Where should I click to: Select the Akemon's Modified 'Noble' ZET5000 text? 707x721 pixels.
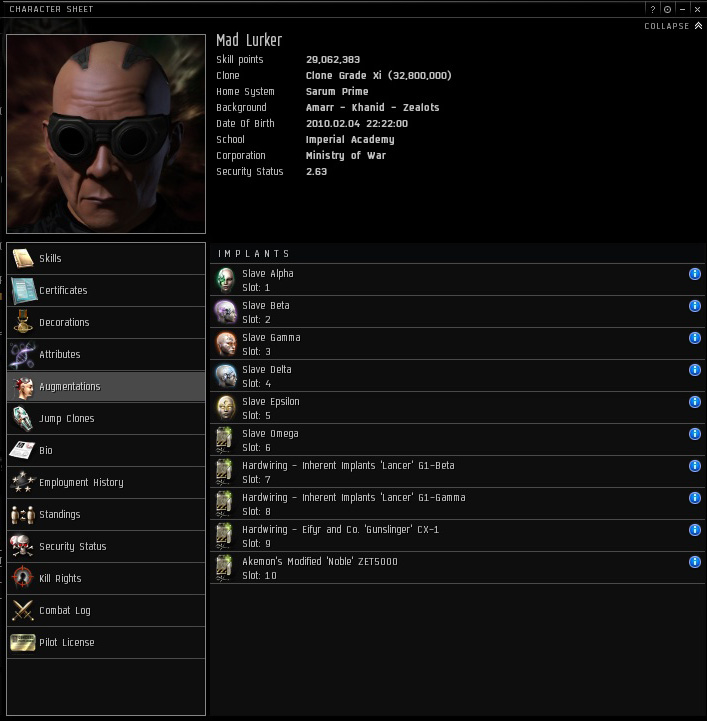click(319, 561)
